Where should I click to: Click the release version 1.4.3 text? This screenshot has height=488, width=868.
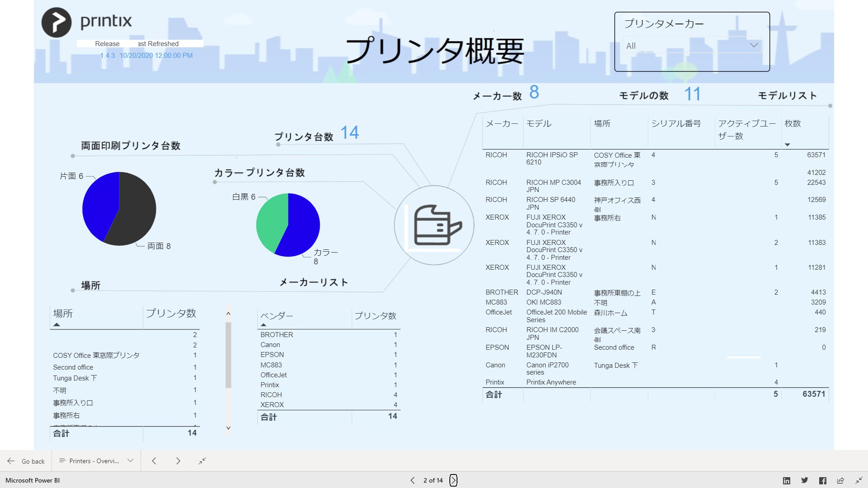(108, 56)
